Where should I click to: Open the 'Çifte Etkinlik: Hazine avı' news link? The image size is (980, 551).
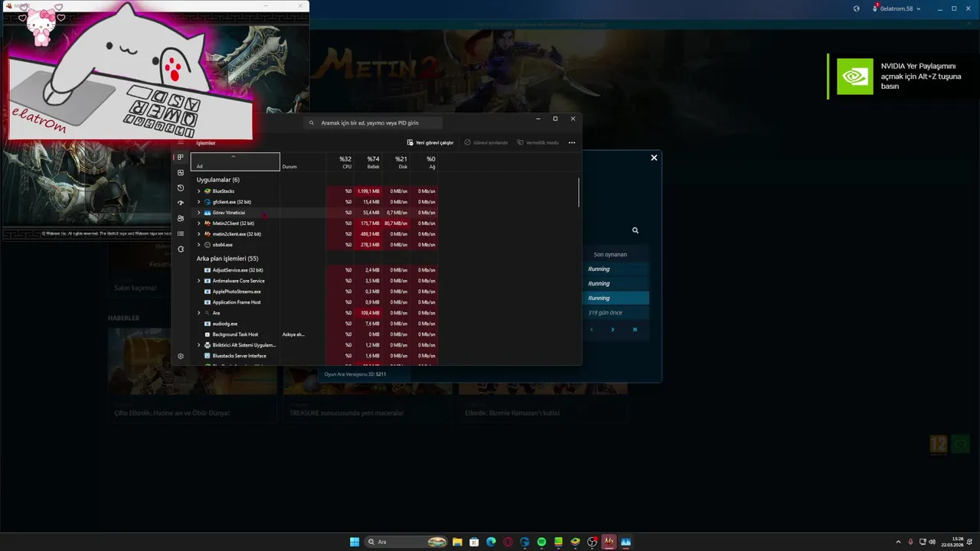(x=171, y=412)
